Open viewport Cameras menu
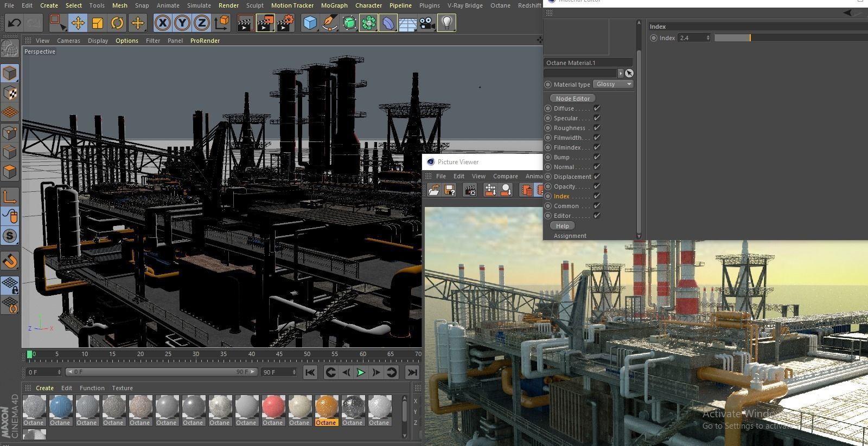Screen dimensions: 868x446 68,41
